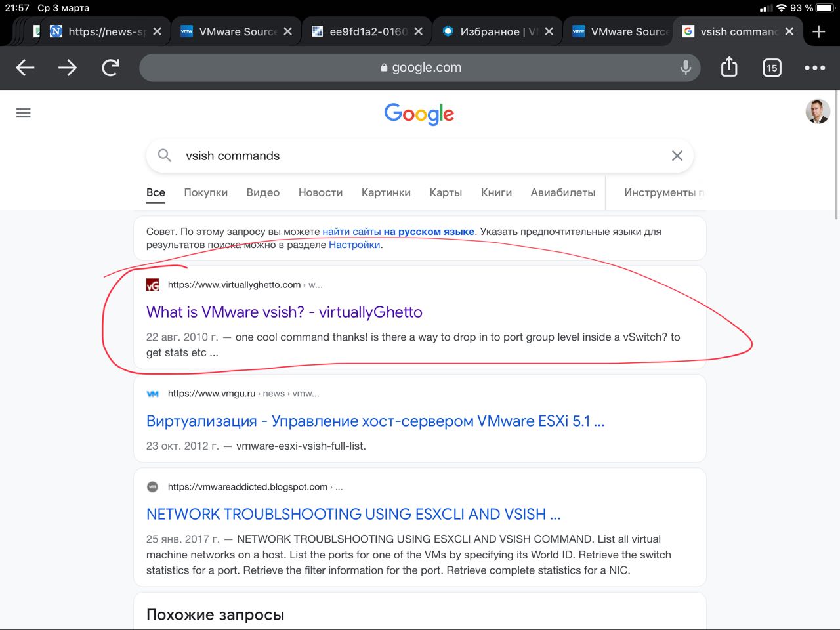Image resolution: width=840 pixels, height=630 pixels.
Task: Click the vmwareaddicted blogspot favicon
Action: [152, 487]
